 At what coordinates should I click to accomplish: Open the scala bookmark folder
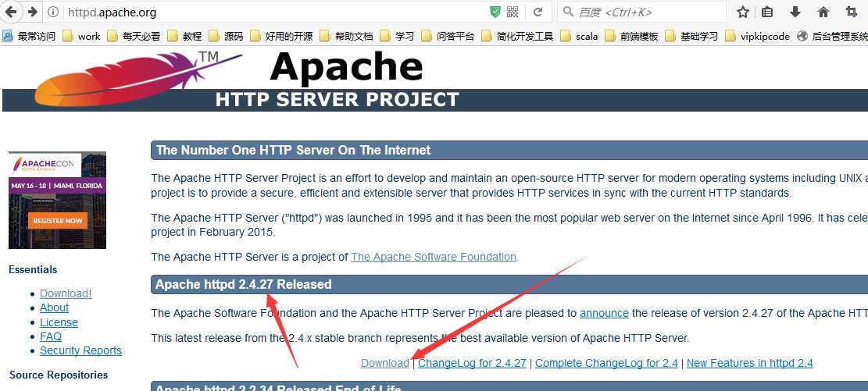click(579, 36)
